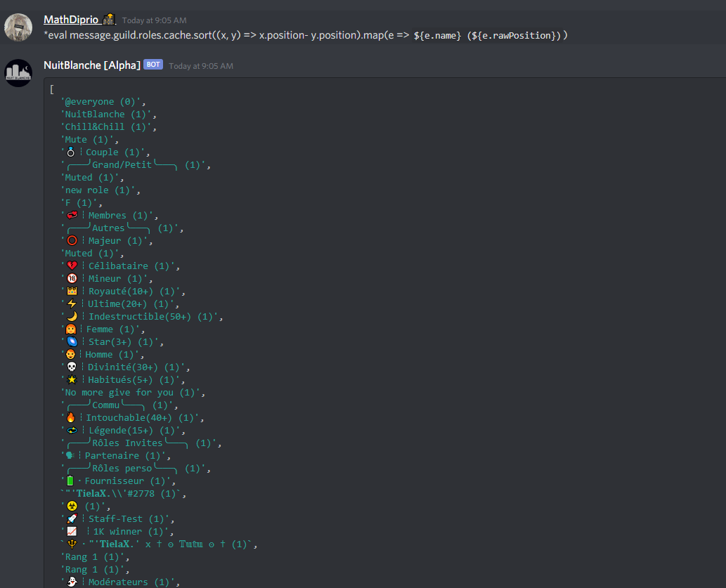Viewport: 726px width, 588px height.
Task: Click the star emoji before Habitués
Action: point(72,379)
